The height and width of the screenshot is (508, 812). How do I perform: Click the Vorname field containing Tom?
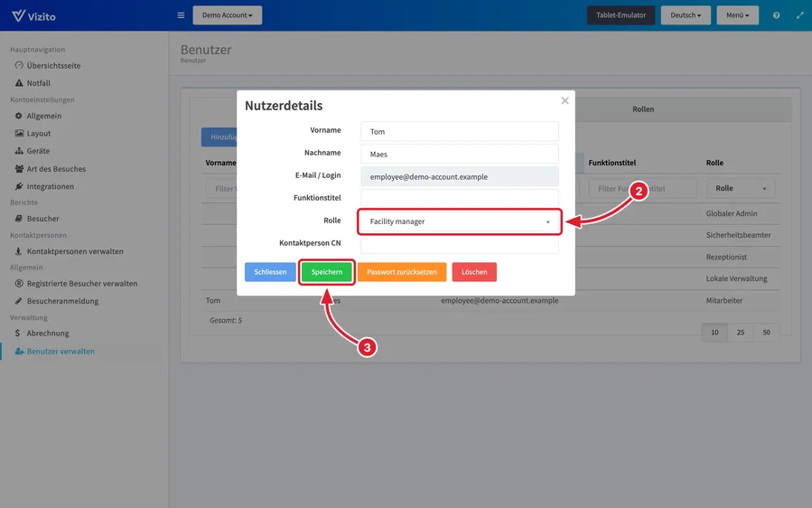point(460,131)
